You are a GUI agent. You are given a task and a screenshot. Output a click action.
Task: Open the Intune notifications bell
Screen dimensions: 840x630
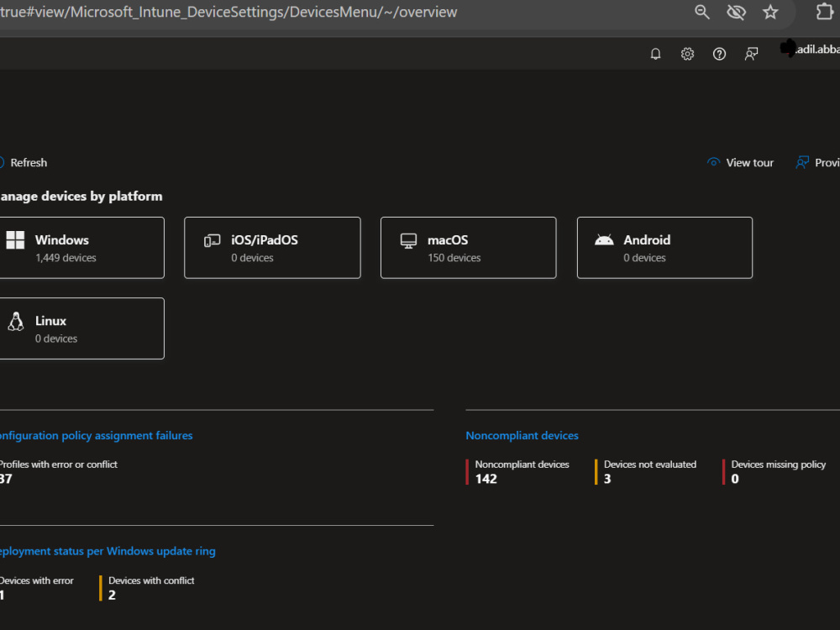point(655,53)
